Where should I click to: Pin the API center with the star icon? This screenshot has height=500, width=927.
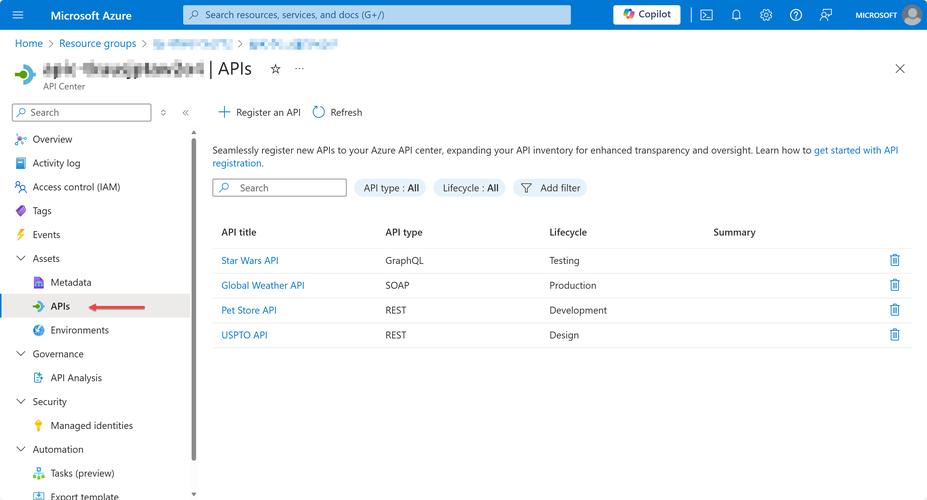pyautogui.click(x=275, y=69)
